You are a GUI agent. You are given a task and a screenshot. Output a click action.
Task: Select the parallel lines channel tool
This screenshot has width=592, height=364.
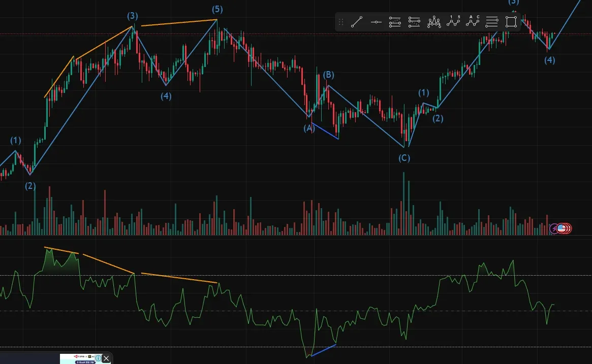point(492,22)
